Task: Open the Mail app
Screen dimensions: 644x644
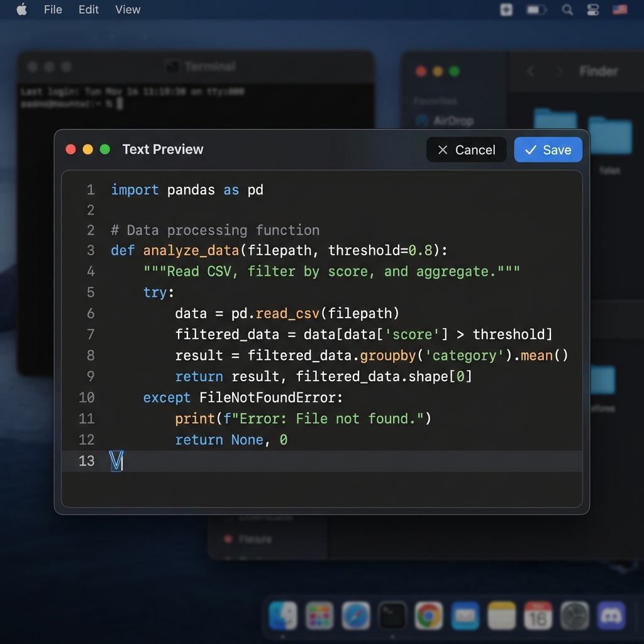Action: pyautogui.click(x=465, y=616)
